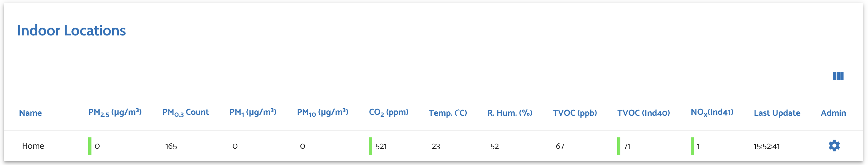Sort by CO2 (ppm) header

[388, 113]
